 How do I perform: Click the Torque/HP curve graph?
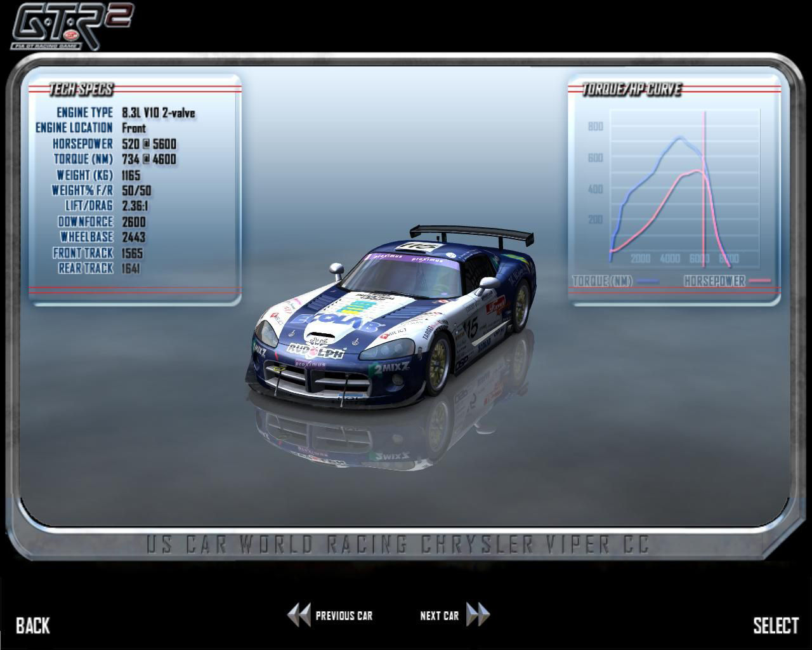(685, 187)
